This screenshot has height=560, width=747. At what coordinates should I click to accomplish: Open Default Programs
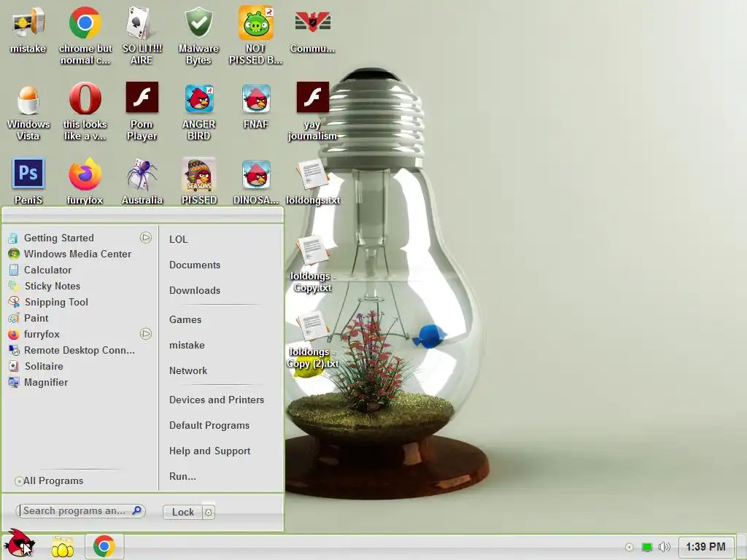[209, 426]
